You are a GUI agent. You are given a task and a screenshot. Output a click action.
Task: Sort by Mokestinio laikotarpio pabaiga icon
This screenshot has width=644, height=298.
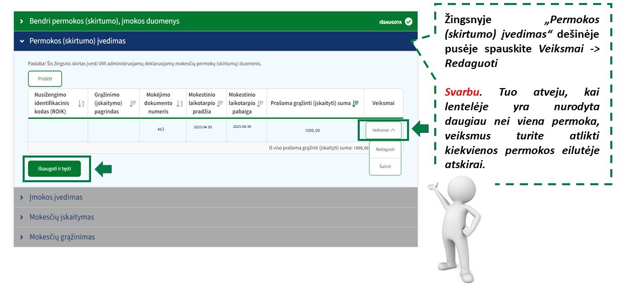(x=260, y=103)
